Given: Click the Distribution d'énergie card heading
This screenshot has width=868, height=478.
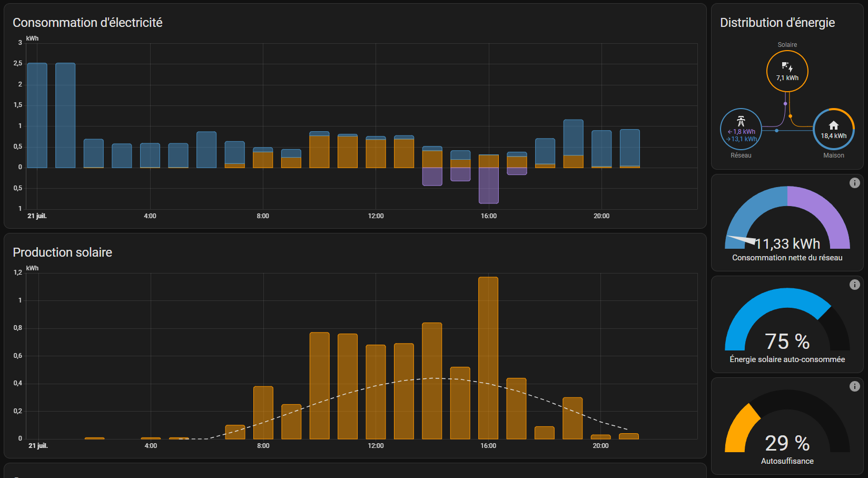Looking at the screenshot, I should (777, 23).
